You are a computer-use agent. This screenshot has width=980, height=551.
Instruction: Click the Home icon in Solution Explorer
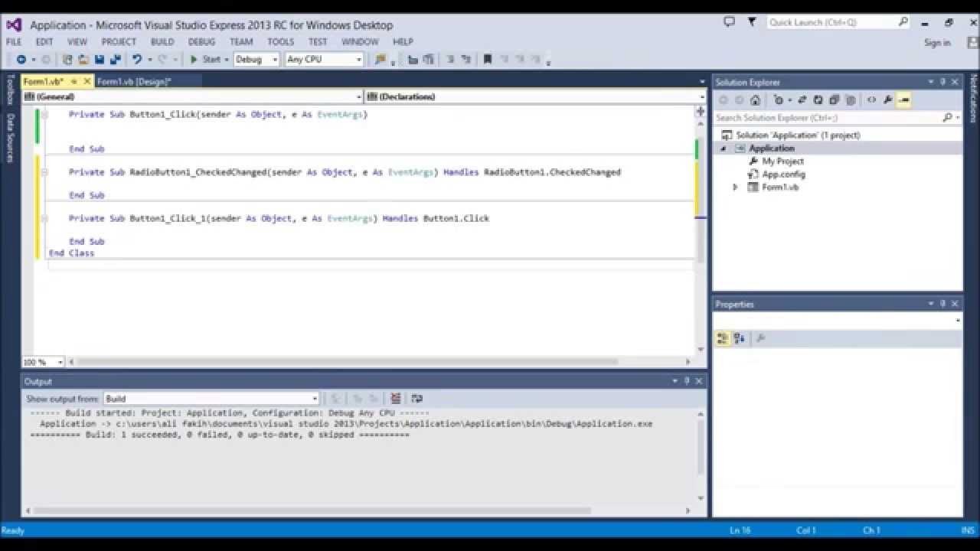(x=756, y=99)
